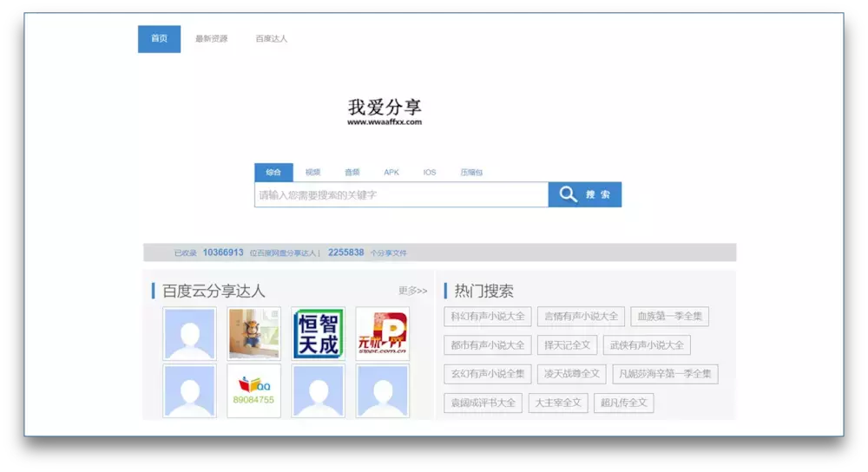
Task: Search hot tag 言情有声小说大全
Action: 582,317
